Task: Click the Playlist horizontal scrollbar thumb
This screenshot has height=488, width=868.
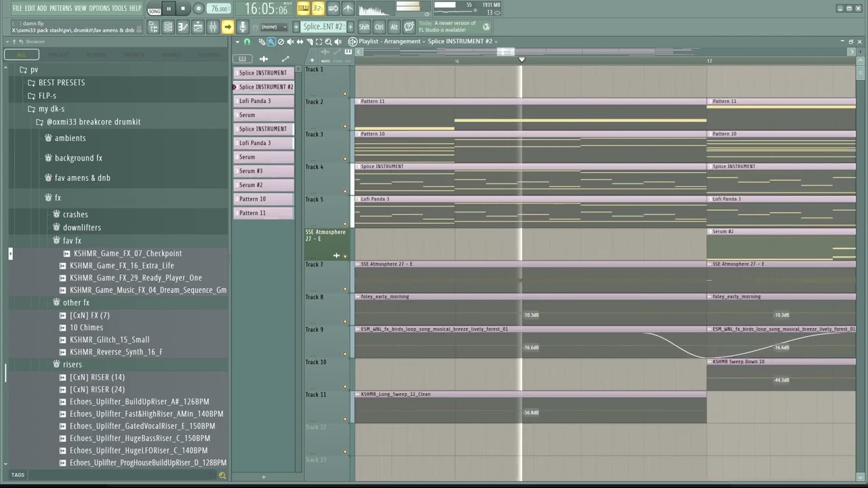Action: [x=506, y=52]
